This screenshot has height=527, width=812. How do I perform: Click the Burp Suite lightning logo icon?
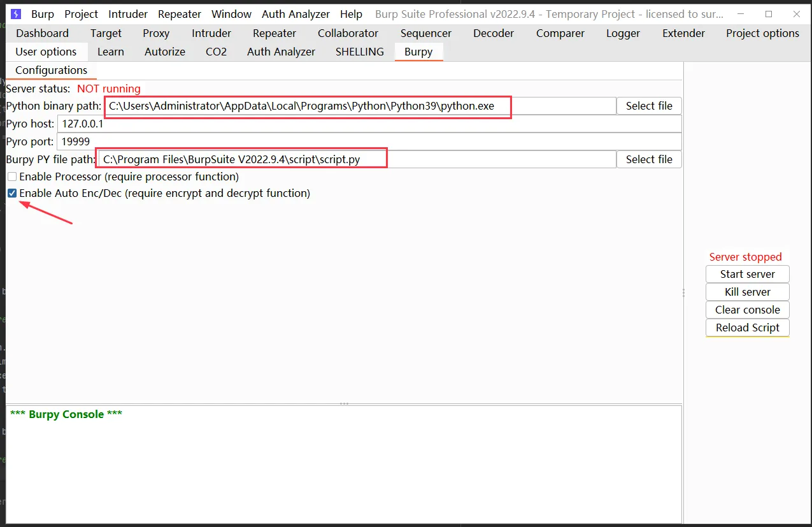click(16, 14)
